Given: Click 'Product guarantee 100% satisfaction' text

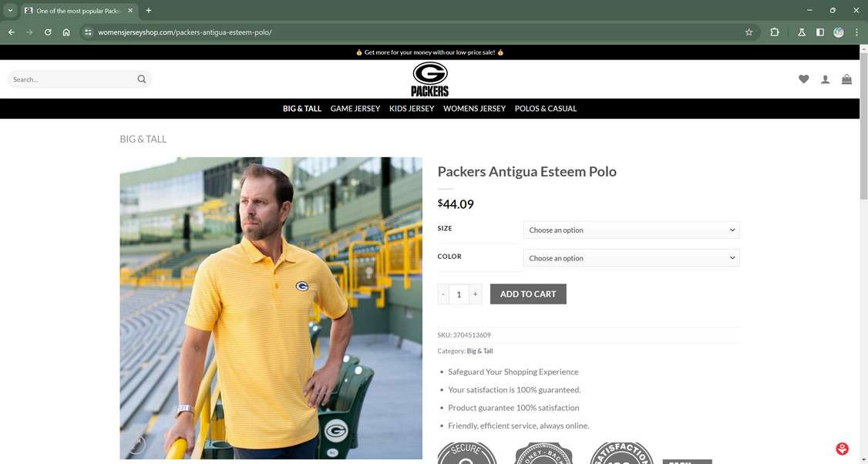Looking at the screenshot, I should click(513, 408).
